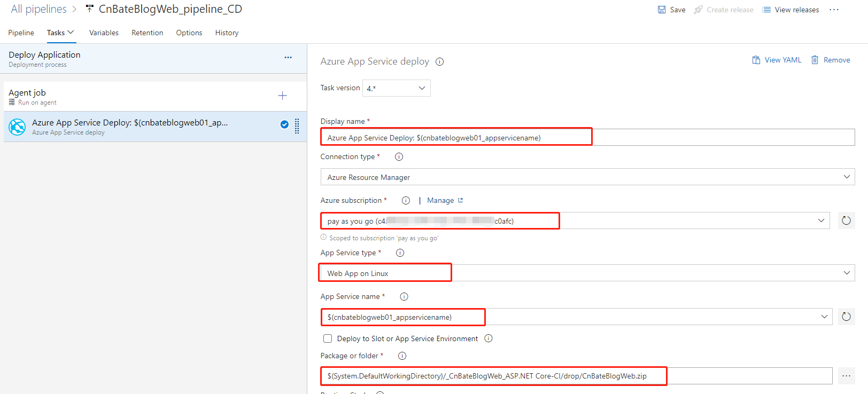Browse package or folder ellipsis button

coord(846,376)
